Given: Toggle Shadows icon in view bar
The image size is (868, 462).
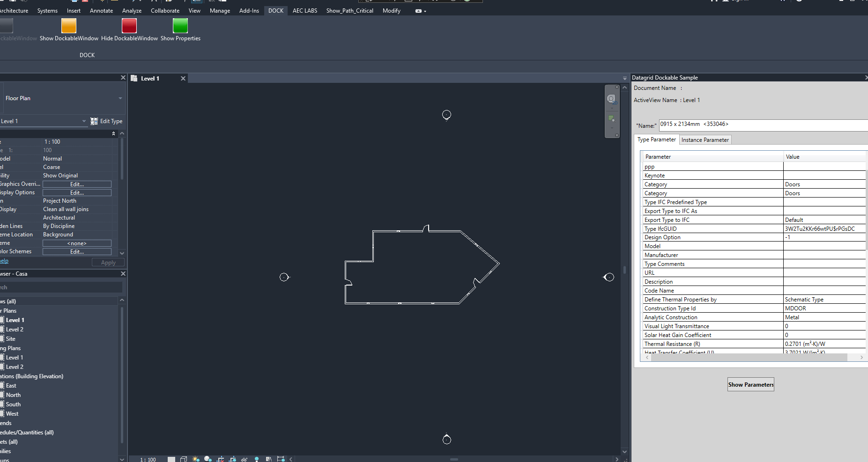Looking at the screenshot, I should 208,459.
